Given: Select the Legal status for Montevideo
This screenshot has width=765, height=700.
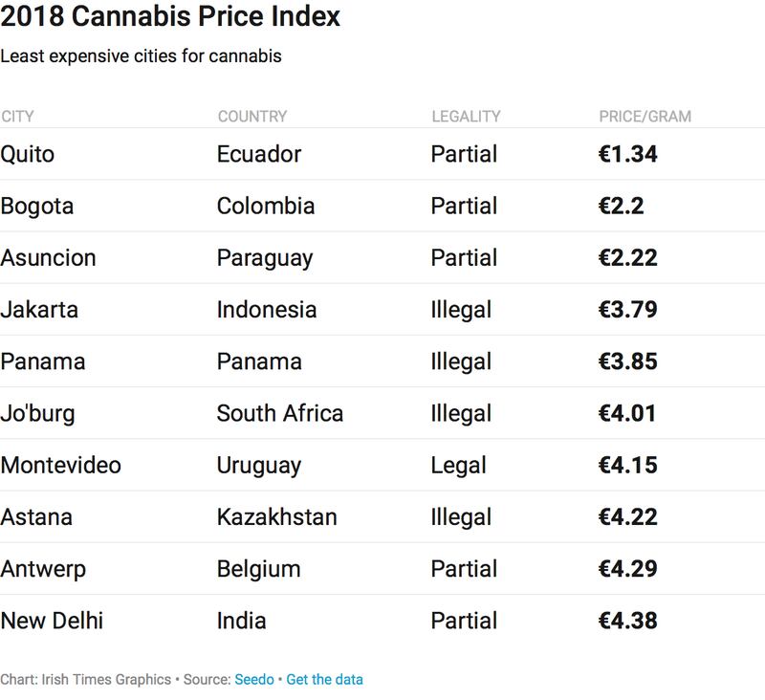Looking at the screenshot, I should coord(458,466).
